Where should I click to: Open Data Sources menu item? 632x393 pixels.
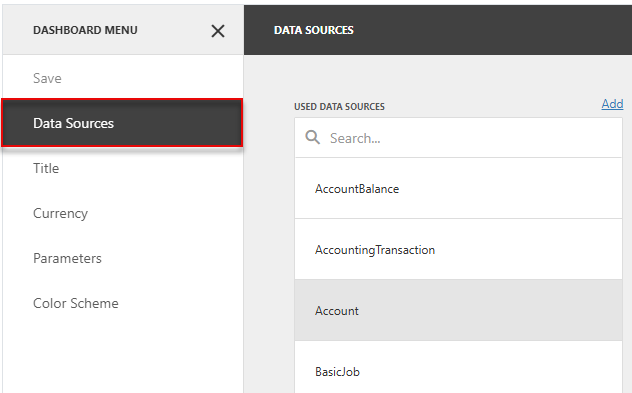(x=122, y=123)
